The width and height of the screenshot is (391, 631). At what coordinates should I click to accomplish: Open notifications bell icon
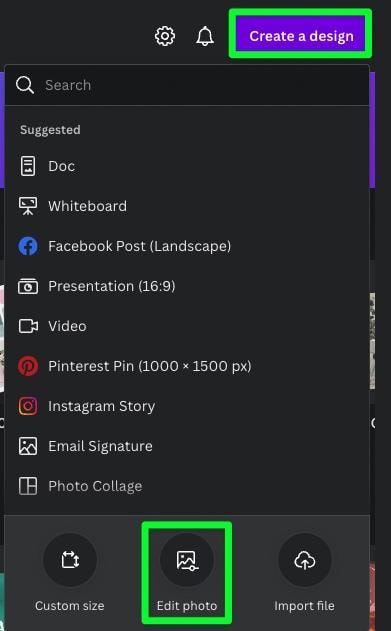(205, 36)
